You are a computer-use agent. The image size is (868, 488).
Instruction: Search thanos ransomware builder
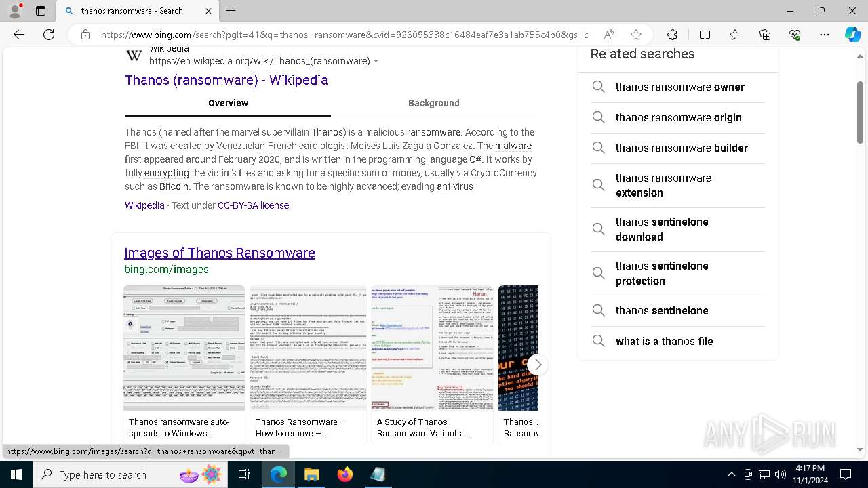[678, 148]
